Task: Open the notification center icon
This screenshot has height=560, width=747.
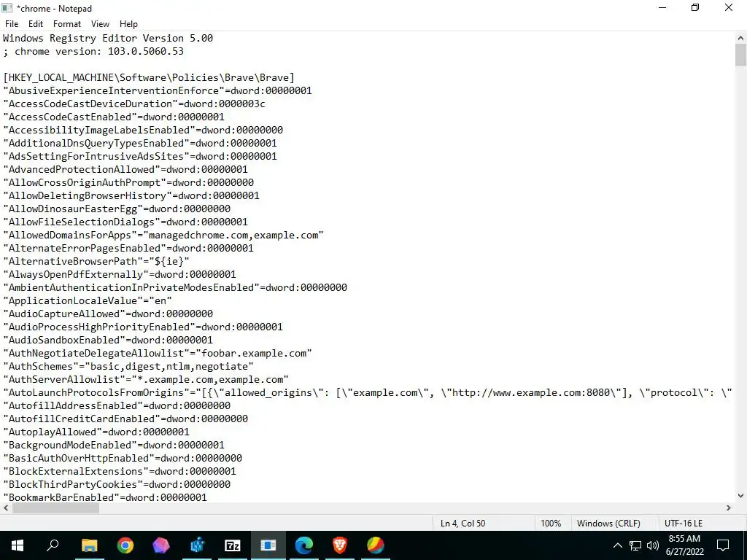Action: click(x=723, y=545)
